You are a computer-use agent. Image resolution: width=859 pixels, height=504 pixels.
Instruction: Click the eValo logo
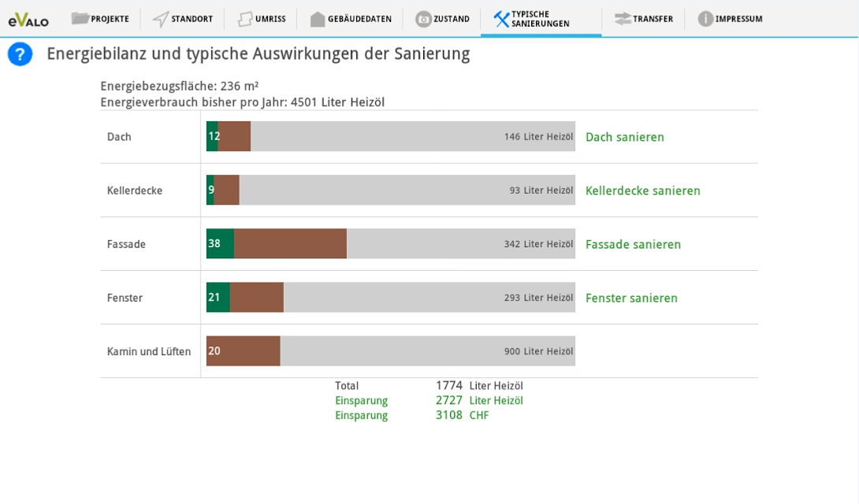pos(28,20)
